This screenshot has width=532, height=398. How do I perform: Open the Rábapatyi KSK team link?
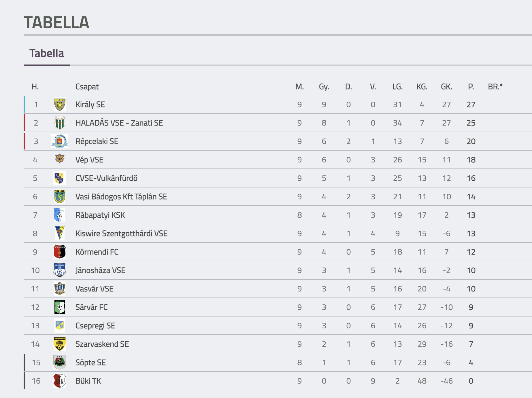[100, 215]
